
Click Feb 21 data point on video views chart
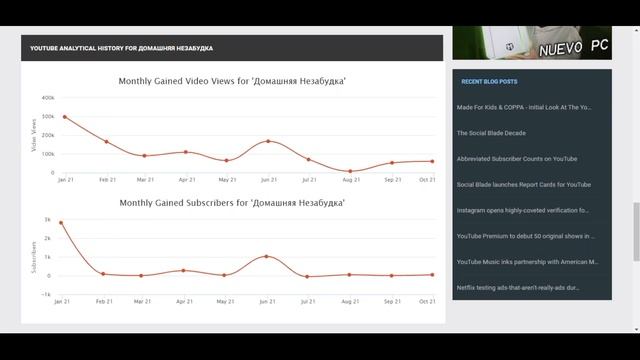(107, 142)
